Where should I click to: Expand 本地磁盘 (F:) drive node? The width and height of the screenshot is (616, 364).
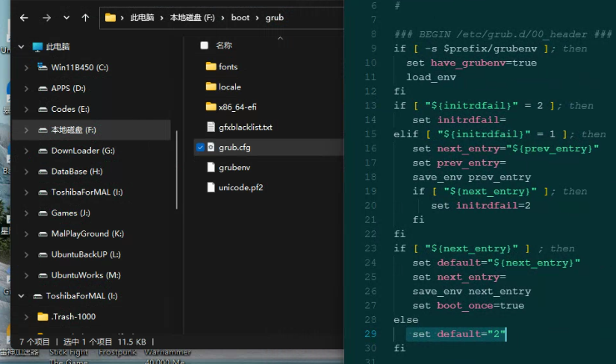[x=26, y=130]
